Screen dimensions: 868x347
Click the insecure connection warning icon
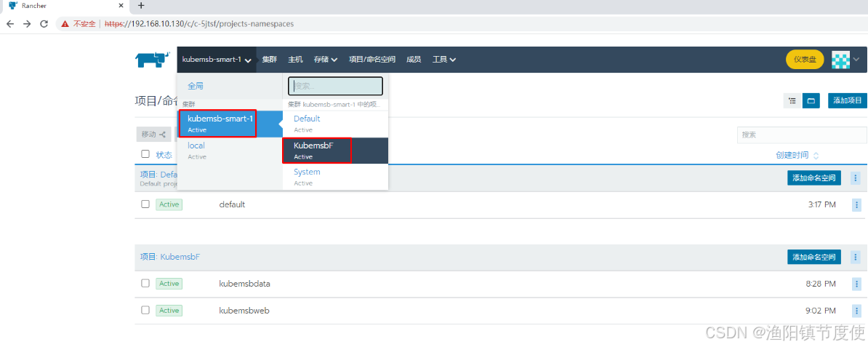coord(65,24)
